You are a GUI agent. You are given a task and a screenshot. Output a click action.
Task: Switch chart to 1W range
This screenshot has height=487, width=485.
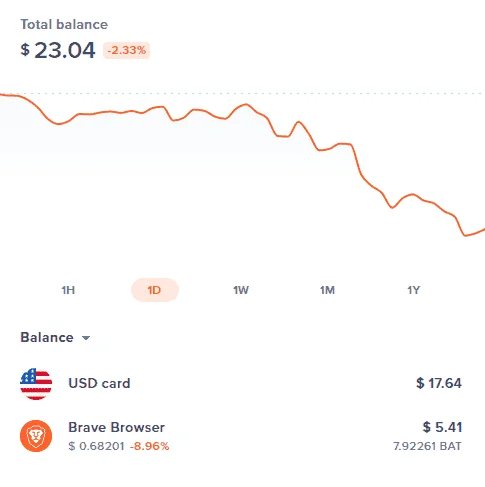coord(241,290)
